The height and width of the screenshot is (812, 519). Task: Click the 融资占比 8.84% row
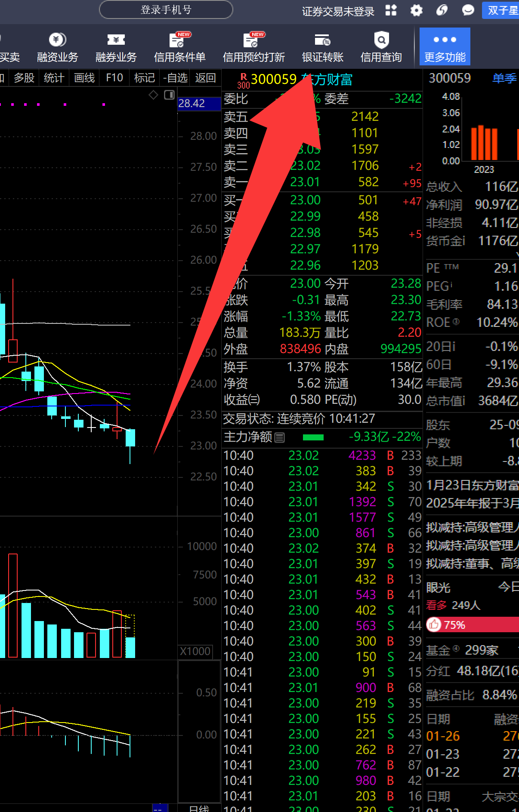pos(472,695)
